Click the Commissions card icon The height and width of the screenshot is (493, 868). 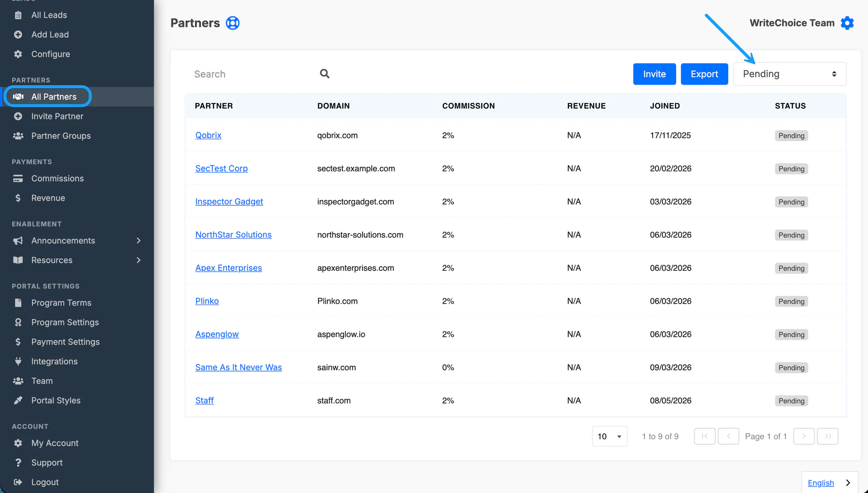(x=18, y=178)
